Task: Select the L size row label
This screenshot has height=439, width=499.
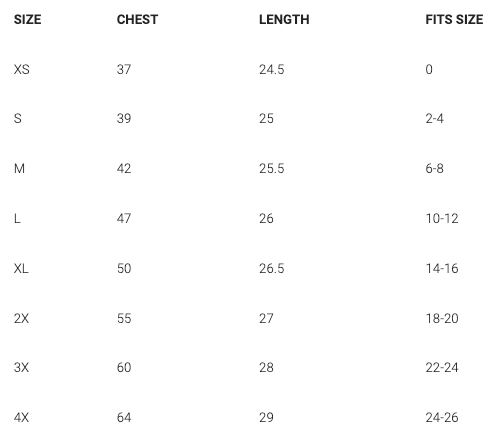Action: click(17, 218)
